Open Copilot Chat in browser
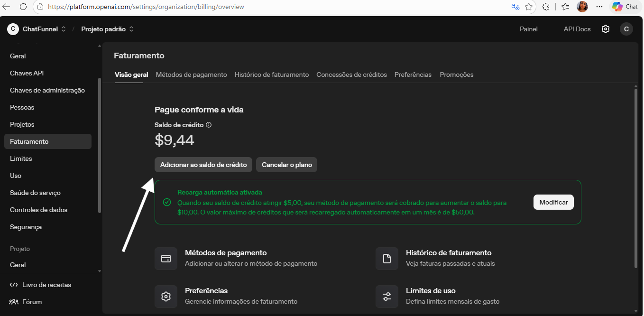This screenshot has height=316, width=644. coord(625,7)
